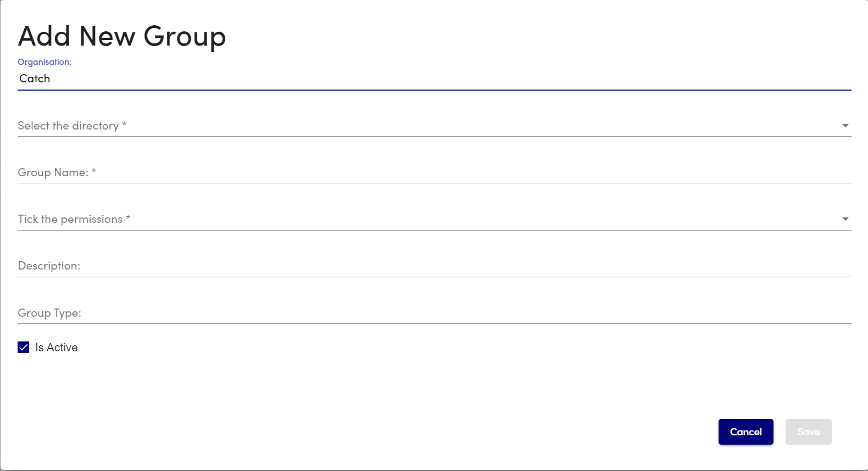
Task: Click the "Group Name:" placeholder label
Action: tap(53, 172)
